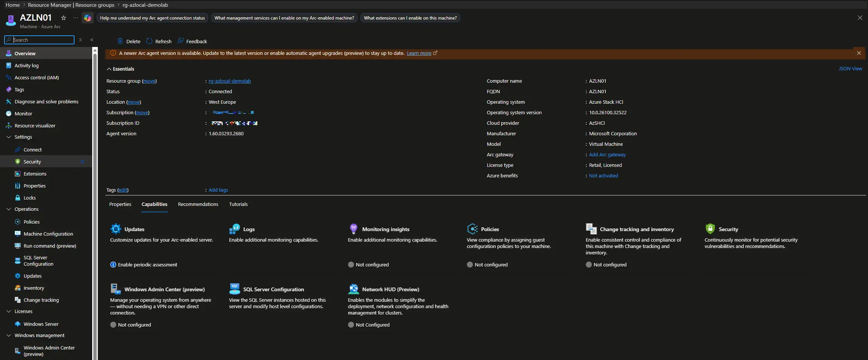Viewport: 868px width, 360px height.
Task: Click the Copilot icon next to title
Action: coord(88,18)
